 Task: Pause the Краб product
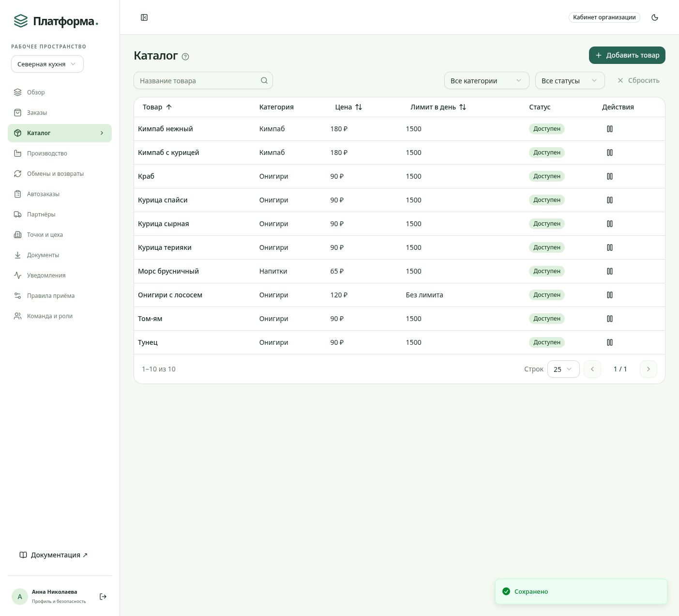pyautogui.click(x=610, y=176)
